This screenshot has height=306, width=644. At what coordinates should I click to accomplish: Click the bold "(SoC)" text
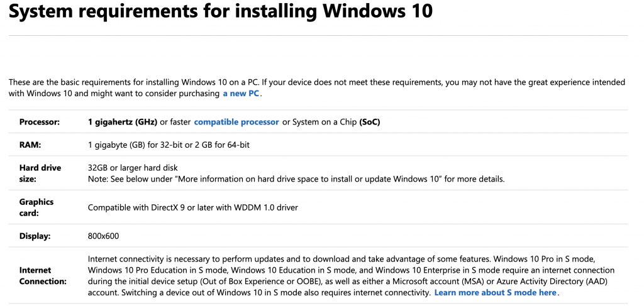[x=369, y=122]
